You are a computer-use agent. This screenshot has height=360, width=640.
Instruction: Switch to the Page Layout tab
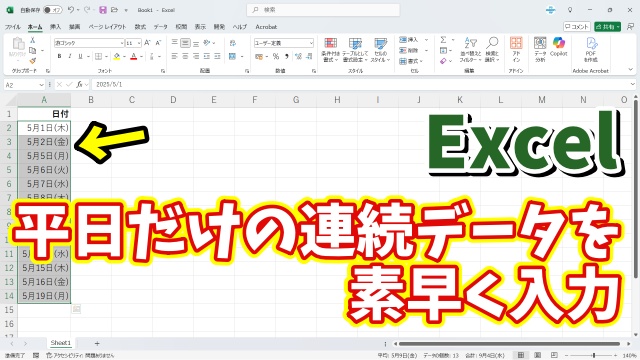pyautogui.click(x=107, y=27)
